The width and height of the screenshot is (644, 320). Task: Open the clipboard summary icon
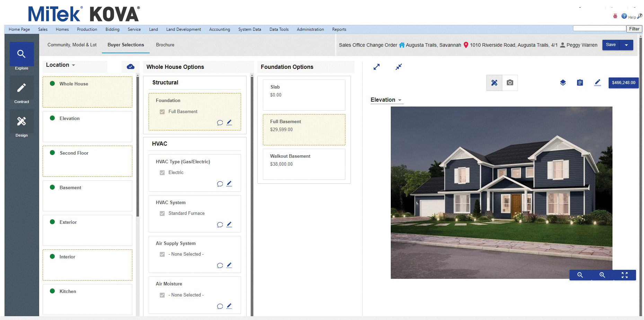[x=580, y=83]
